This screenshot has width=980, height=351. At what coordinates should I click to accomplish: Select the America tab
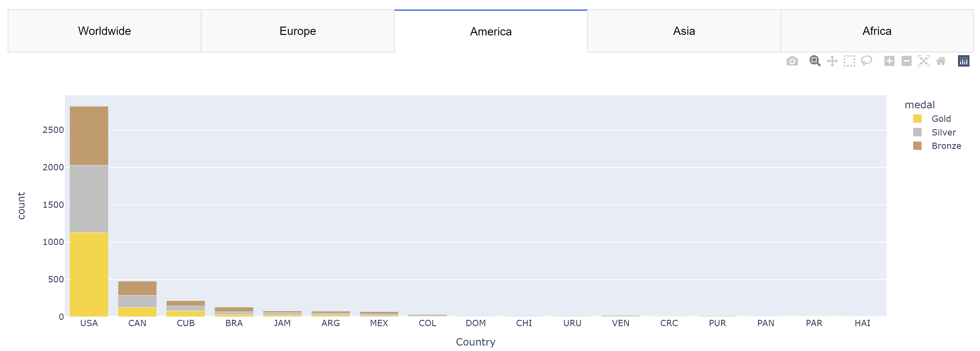point(490,31)
